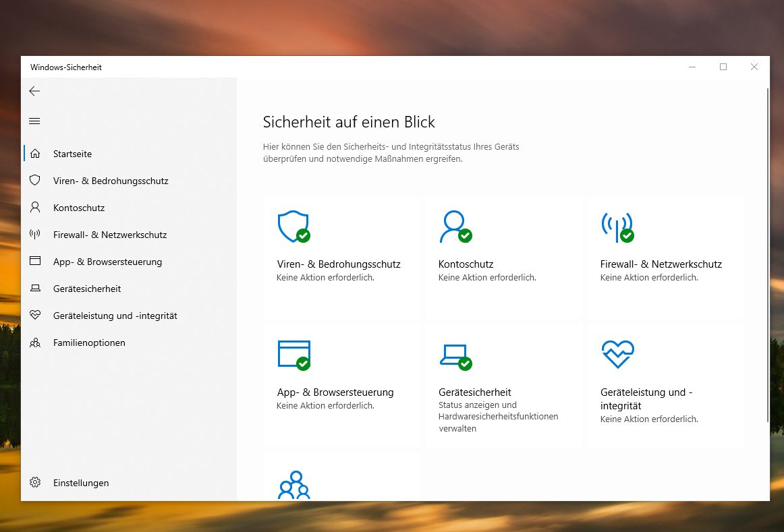Click the Geräteleistung und -integrität tile title
This screenshot has width=784, height=532.
pyautogui.click(x=646, y=398)
